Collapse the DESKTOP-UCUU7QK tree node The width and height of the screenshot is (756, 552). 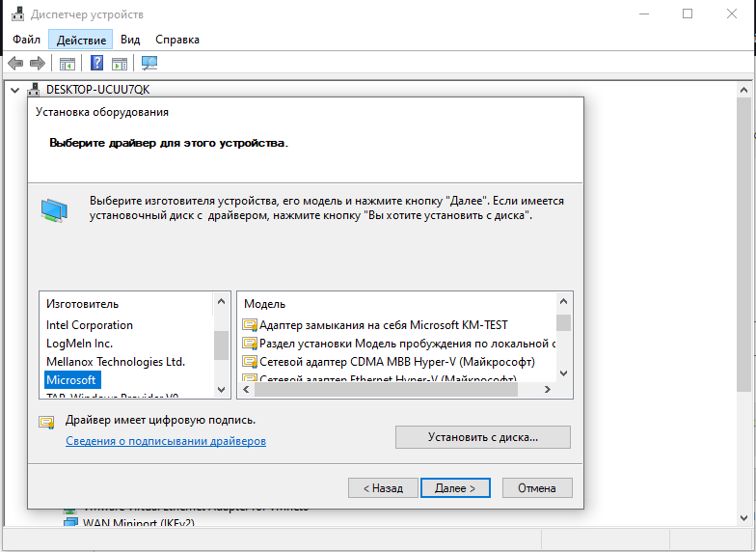pos(15,90)
